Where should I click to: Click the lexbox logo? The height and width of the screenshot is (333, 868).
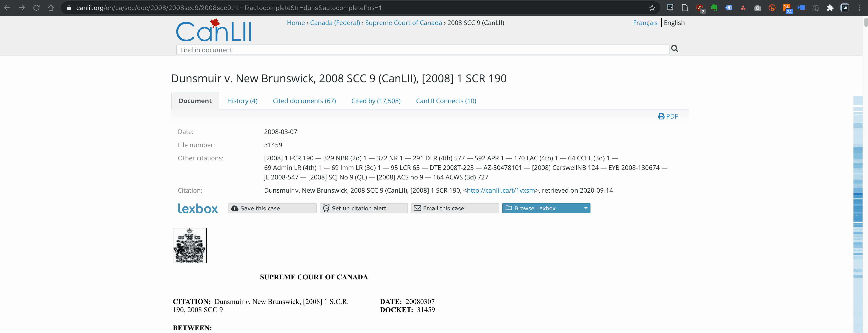(x=197, y=208)
